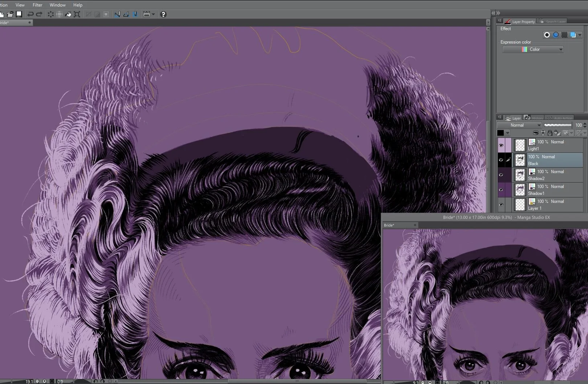The height and width of the screenshot is (384, 588).
Task: Select the Layer 1 layer name
Action: (x=535, y=208)
